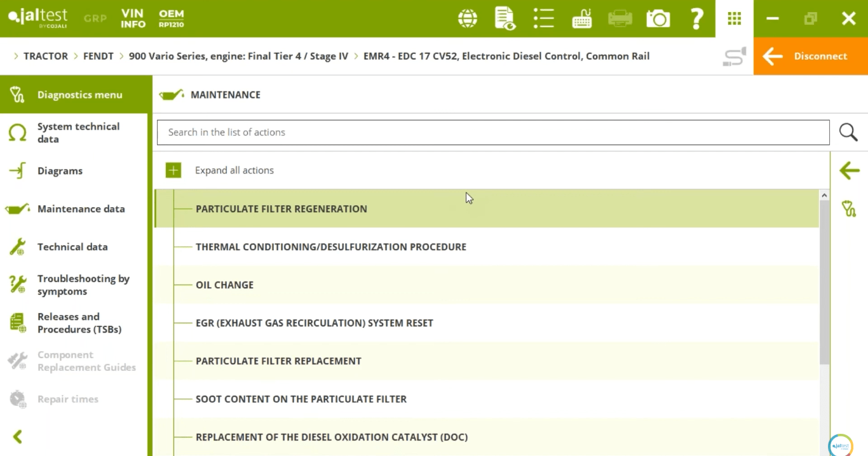The width and height of the screenshot is (868, 456).
Task: Focus the search actions input field
Action: [492, 132]
